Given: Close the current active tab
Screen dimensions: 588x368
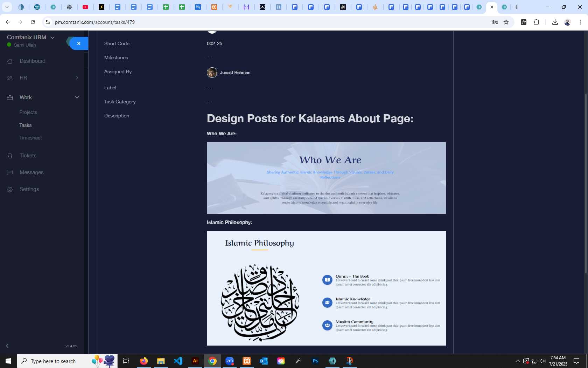Looking at the screenshot, I should 492,7.
